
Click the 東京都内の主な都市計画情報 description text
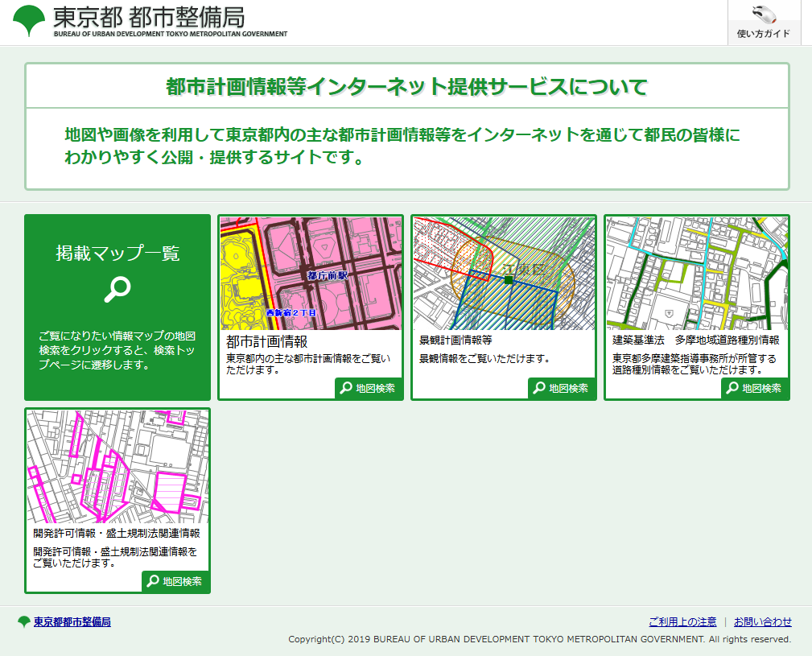(308, 364)
